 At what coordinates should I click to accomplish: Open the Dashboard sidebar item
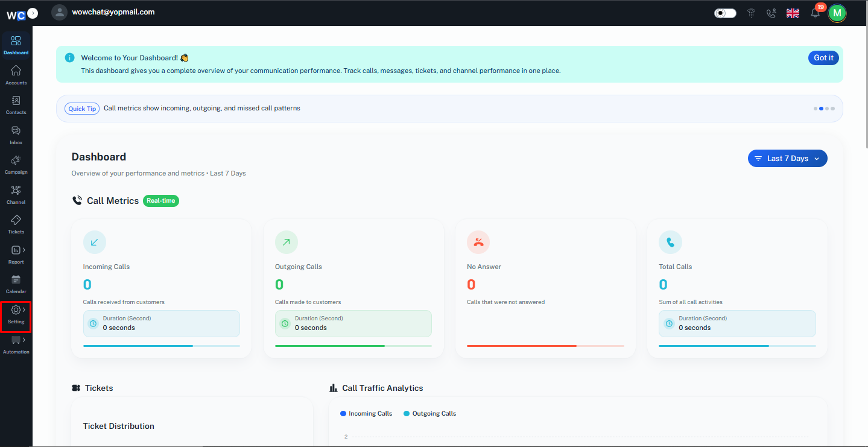16,45
